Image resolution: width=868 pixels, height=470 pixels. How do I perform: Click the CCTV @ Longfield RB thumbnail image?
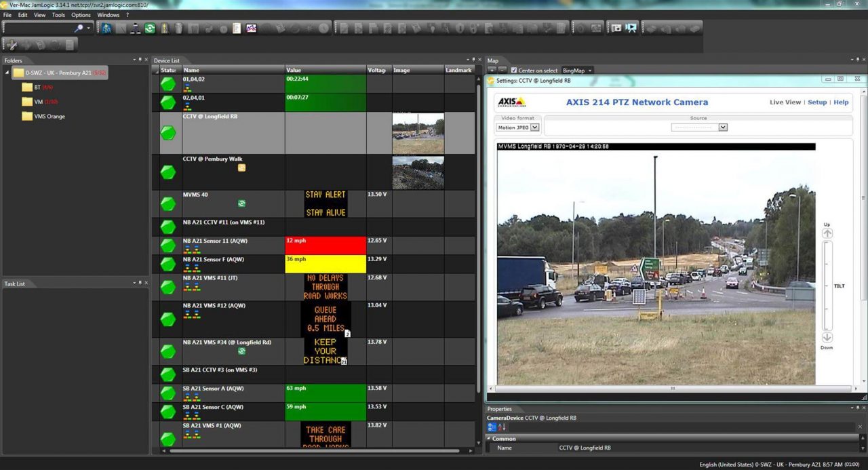tap(418, 133)
